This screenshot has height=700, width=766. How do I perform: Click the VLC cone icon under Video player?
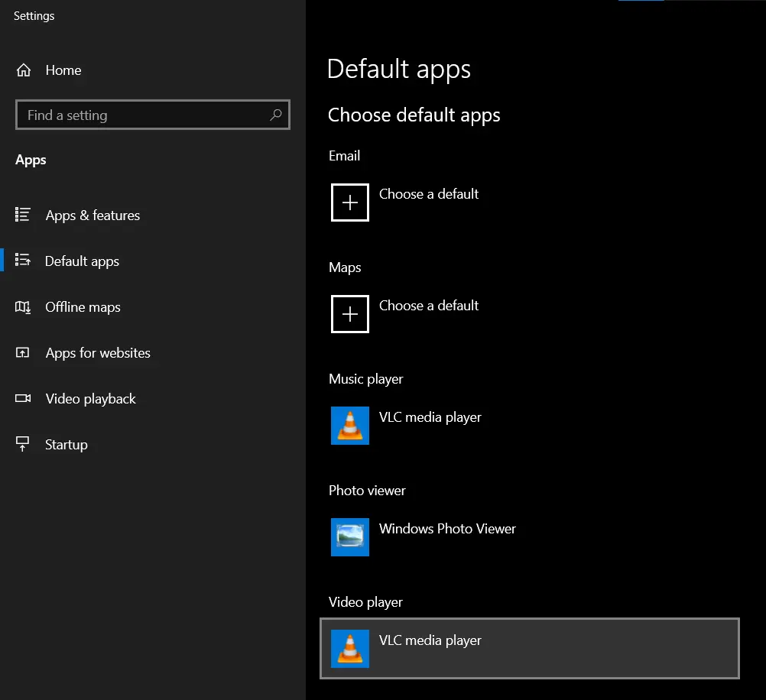coord(350,649)
